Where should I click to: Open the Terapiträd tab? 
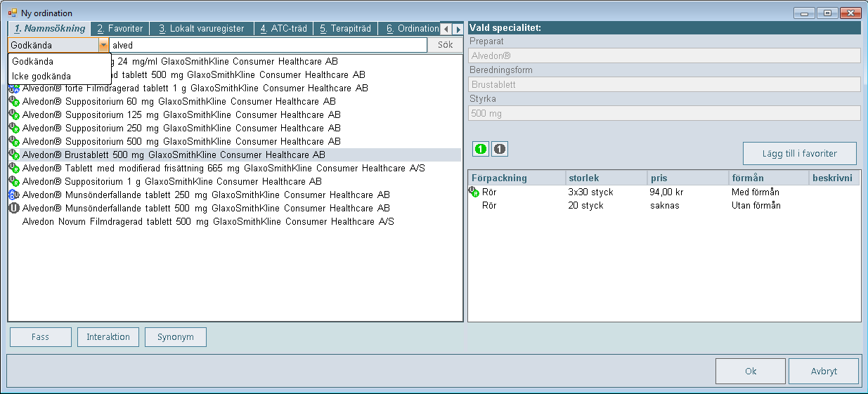(x=345, y=29)
